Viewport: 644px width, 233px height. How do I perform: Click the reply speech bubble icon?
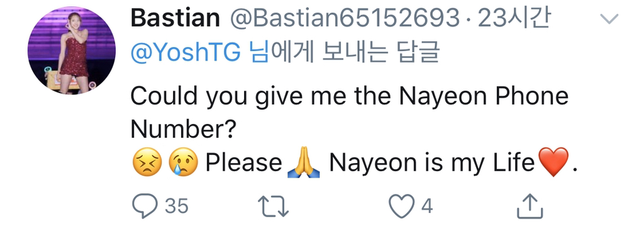[x=145, y=206]
